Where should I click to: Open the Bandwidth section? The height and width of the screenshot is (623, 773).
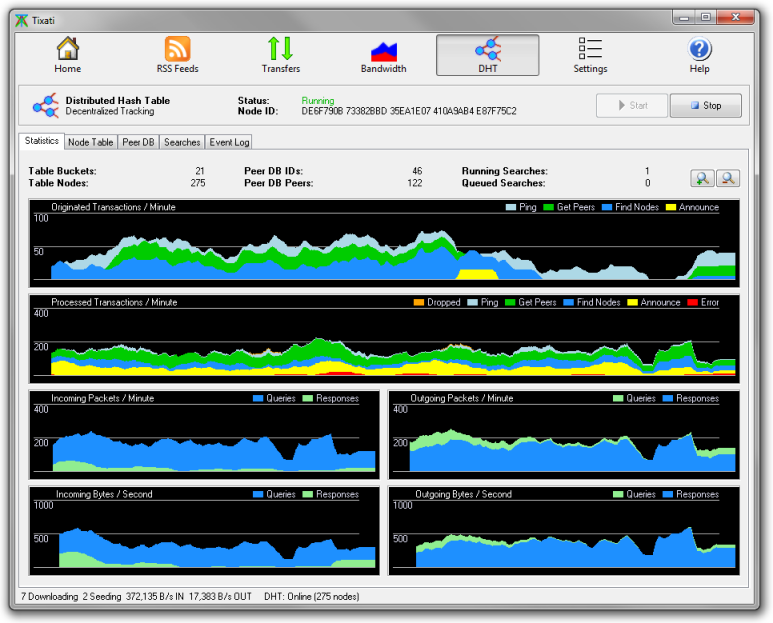coord(384,55)
